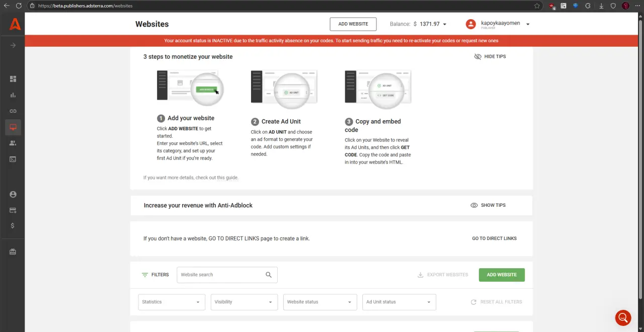
Task: Open the browser Extensions puzzle icon
Action: point(588,6)
